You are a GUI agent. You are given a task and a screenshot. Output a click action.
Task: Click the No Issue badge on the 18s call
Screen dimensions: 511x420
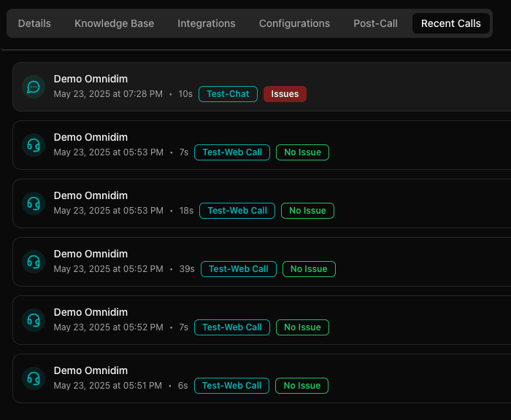point(307,211)
